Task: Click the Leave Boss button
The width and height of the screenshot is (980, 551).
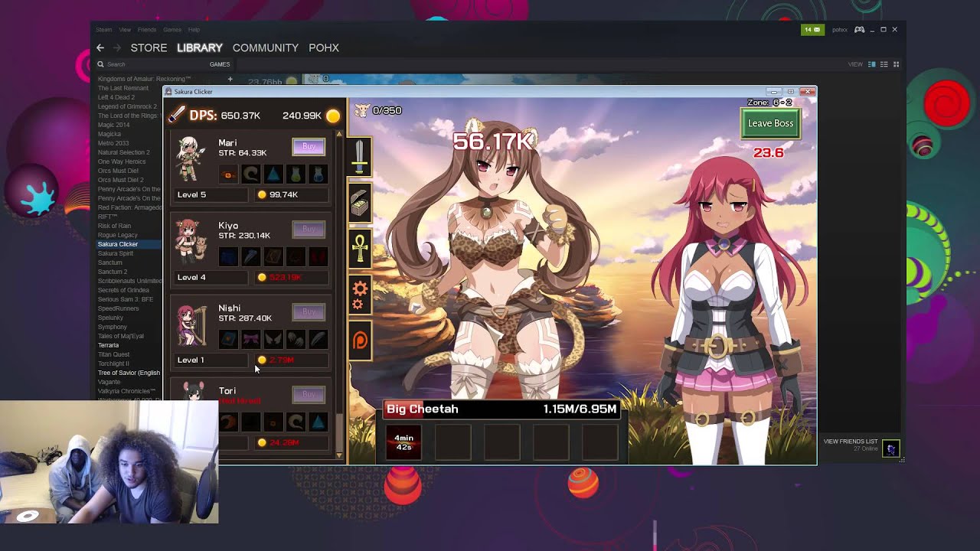Action: (x=770, y=123)
